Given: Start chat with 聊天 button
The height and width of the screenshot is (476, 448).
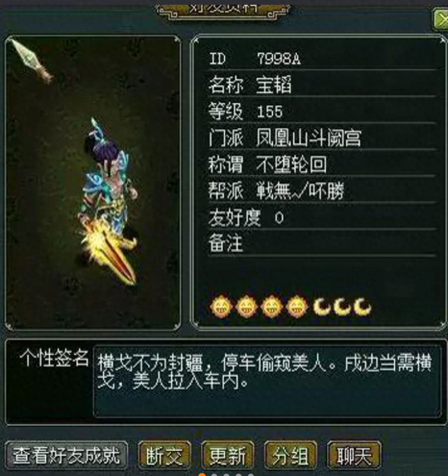Looking at the screenshot, I should pos(354,455).
